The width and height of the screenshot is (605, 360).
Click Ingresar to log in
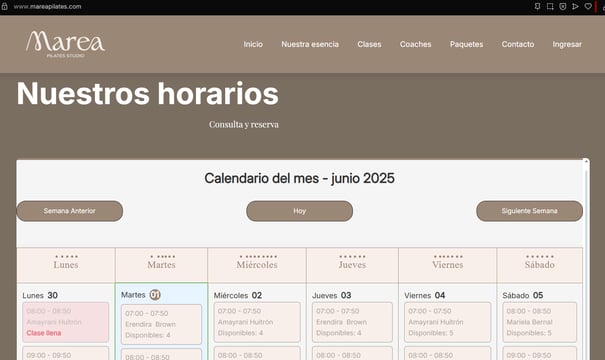(x=567, y=44)
